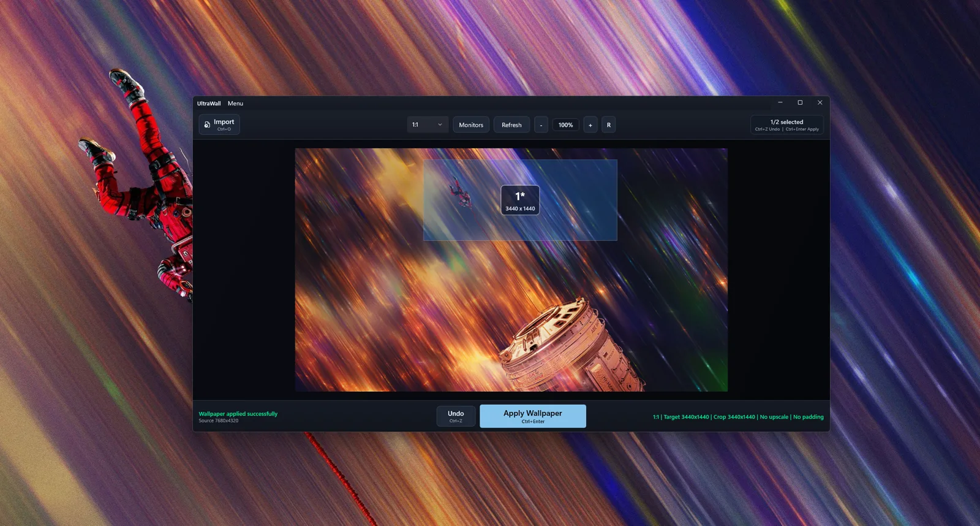Click the Crop 3440x1440 status text
This screenshot has width=980, height=526.
point(734,417)
